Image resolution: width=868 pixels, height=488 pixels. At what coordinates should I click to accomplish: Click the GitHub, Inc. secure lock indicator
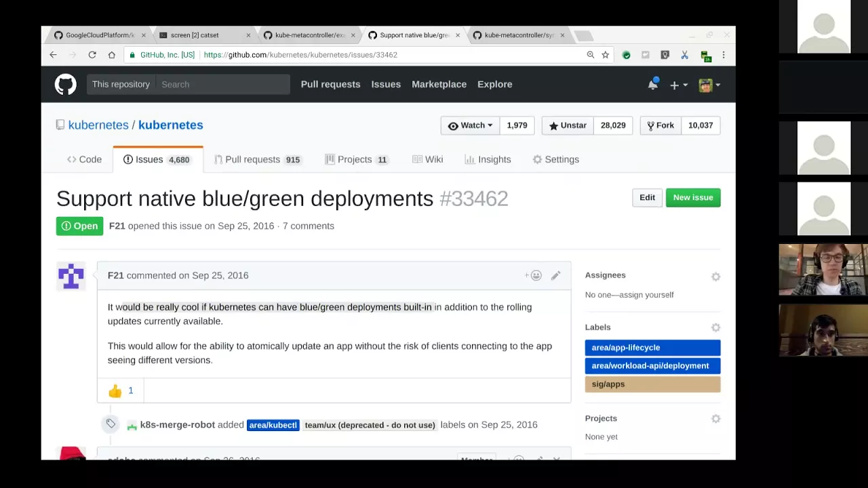pos(161,55)
